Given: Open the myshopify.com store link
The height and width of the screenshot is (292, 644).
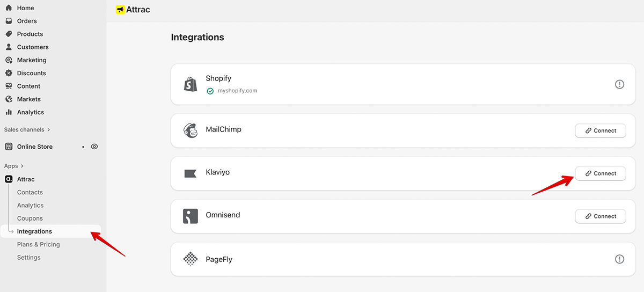Looking at the screenshot, I should pos(237,91).
